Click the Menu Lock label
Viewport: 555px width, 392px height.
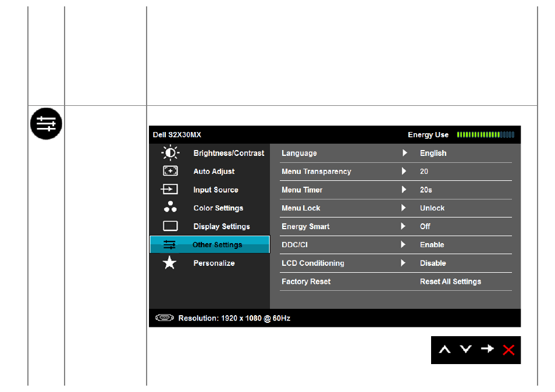[x=301, y=208]
